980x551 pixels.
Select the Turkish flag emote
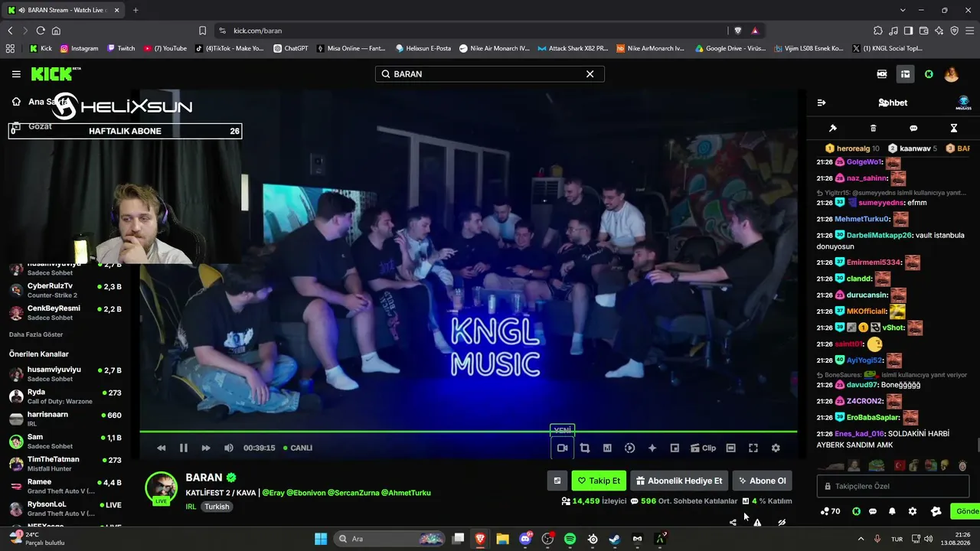tap(900, 465)
